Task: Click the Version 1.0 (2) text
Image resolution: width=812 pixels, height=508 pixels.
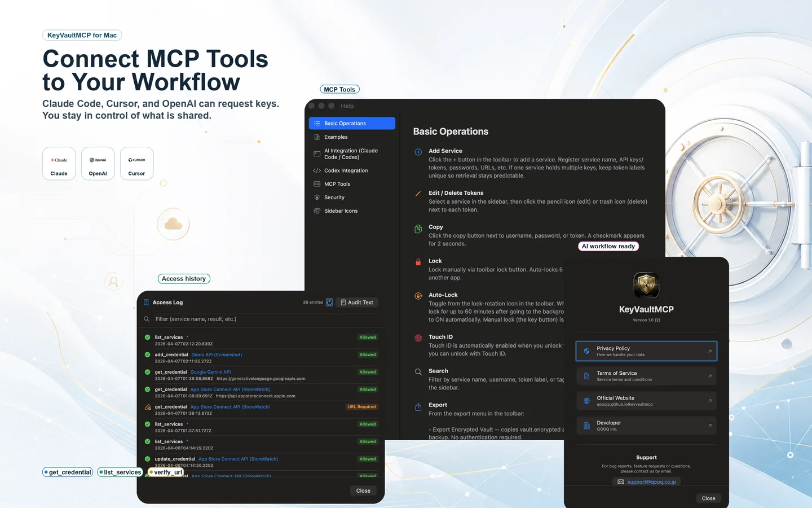Action: pos(646,320)
